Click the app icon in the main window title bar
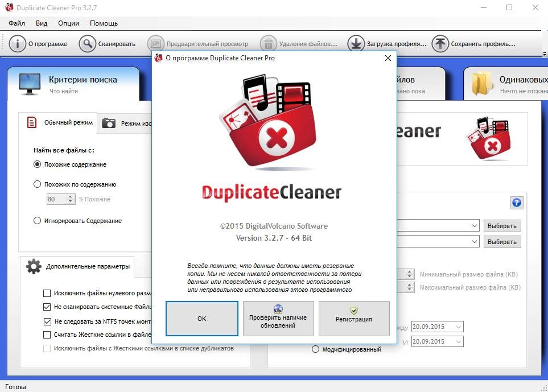This screenshot has width=548, height=392. coord(9,7)
